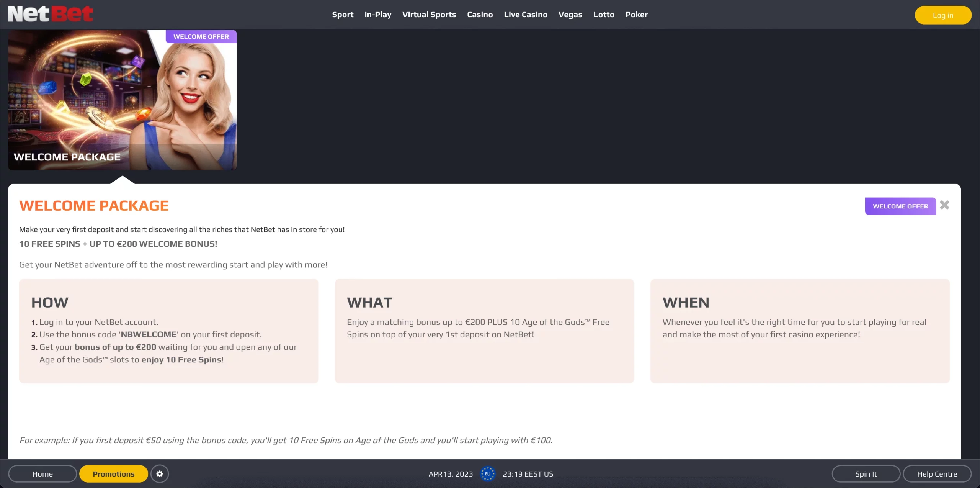980x488 pixels.
Task: Click the WHAT card heading
Action: click(x=369, y=303)
